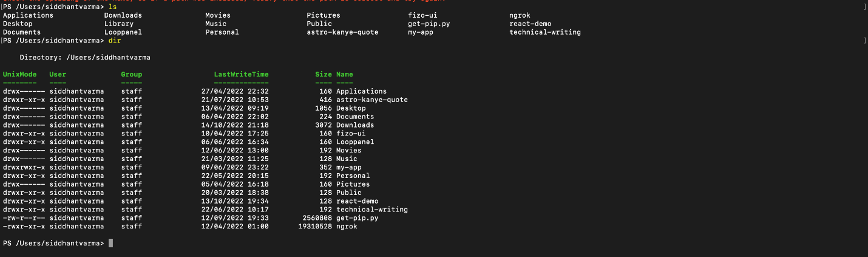Select the 'ls' command text
This screenshot has width=868, height=257.
point(112,7)
